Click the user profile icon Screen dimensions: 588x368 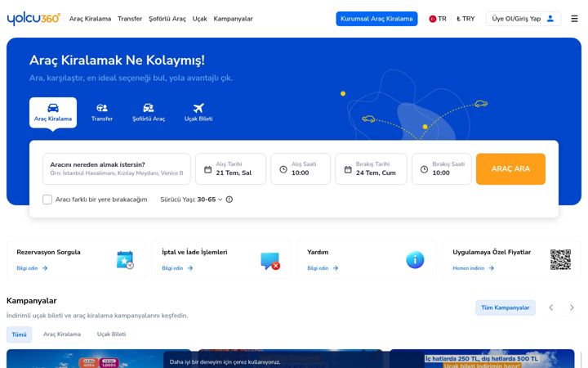click(x=550, y=18)
